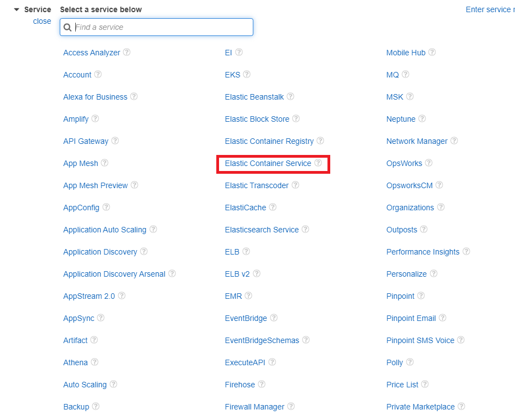This screenshot has height=420, width=515.
Task: Click the info icon next to App Mesh Preview
Action: [x=134, y=185]
